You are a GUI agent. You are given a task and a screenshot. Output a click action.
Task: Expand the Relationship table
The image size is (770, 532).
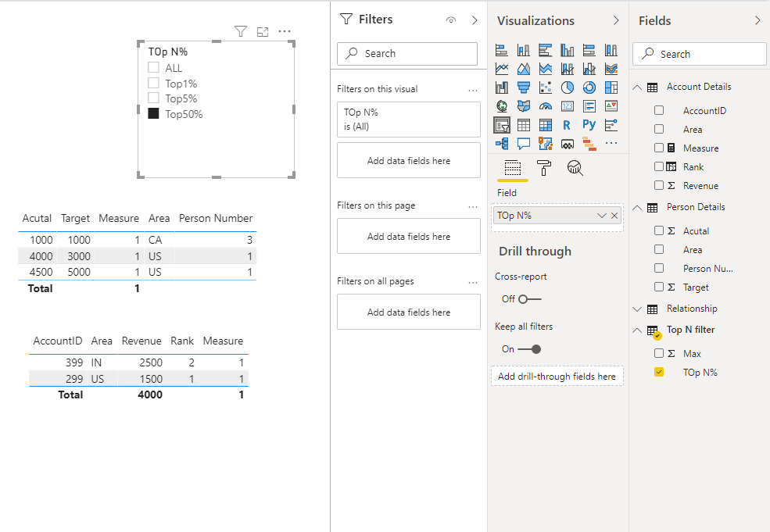pos(637,309)
